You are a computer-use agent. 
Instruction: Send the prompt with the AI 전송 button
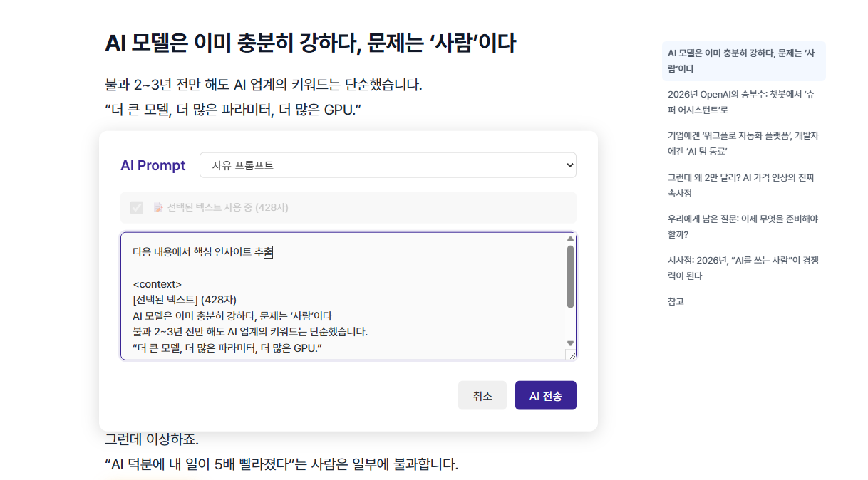click(x=545, y=396)
